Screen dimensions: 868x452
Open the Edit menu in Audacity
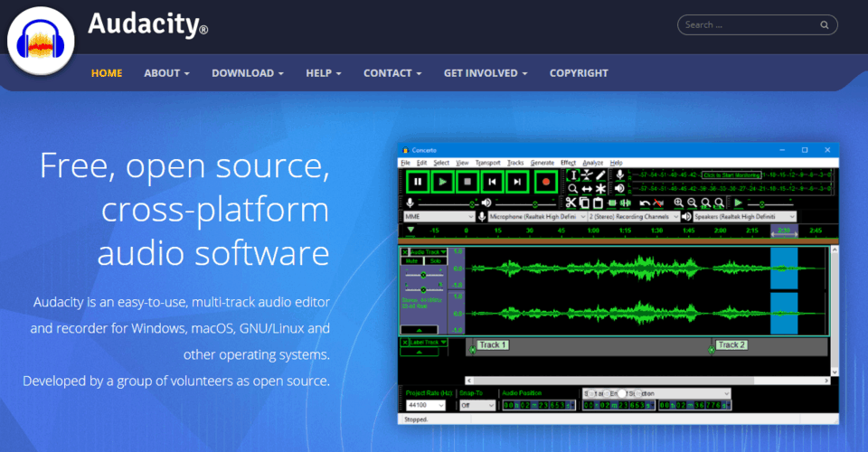click(421, 163)
